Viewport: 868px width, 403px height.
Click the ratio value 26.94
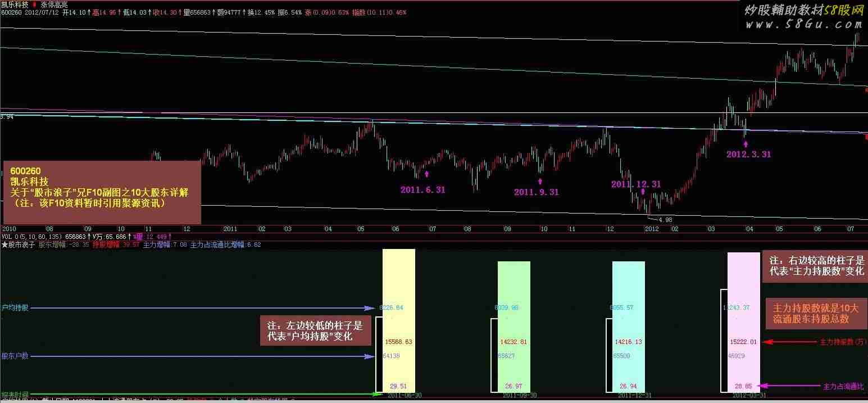pos(629,386)
